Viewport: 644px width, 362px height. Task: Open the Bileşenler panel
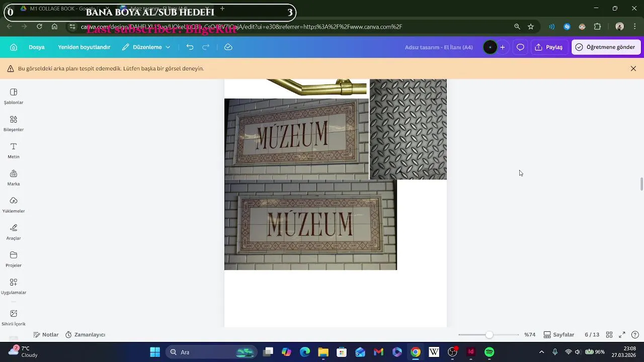[14, 124]
